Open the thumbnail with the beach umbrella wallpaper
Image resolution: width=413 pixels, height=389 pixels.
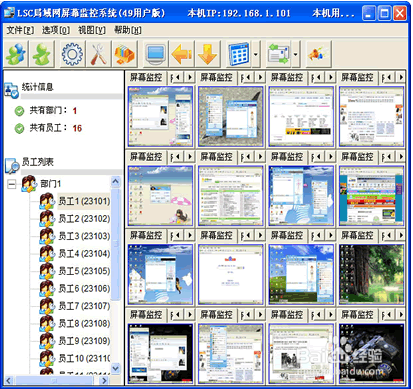click(160, 196)
